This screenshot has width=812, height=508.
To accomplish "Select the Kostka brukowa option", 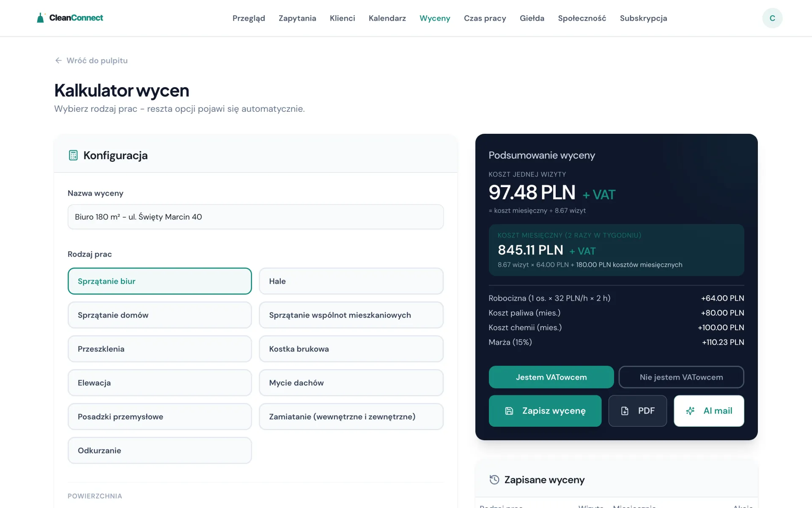I will point(351,349).
